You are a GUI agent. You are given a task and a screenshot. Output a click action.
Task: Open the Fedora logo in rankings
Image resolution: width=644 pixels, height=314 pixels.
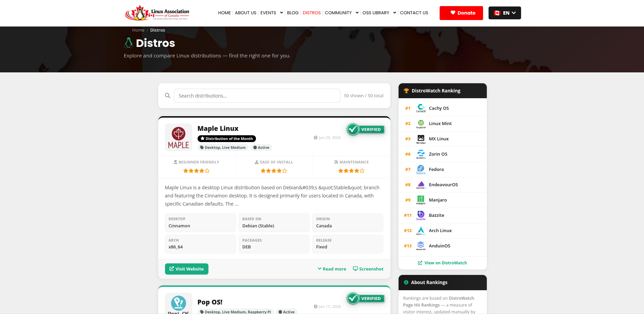[421, 169]
